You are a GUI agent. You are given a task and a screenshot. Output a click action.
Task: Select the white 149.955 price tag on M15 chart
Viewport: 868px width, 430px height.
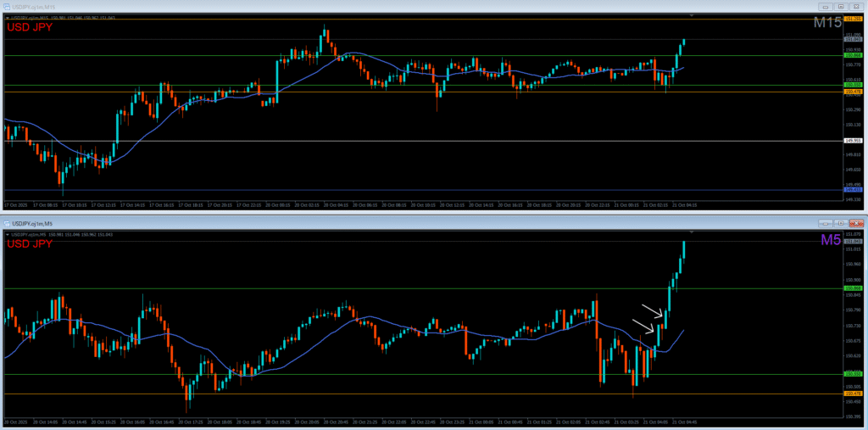pyautogui.click(x=853, y=141)
